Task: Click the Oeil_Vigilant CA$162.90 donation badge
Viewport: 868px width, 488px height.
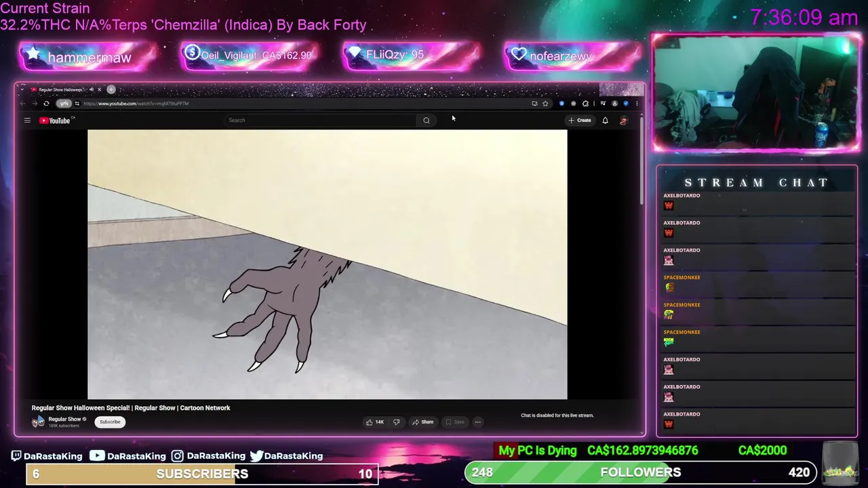Action: [x=251, y=56]
